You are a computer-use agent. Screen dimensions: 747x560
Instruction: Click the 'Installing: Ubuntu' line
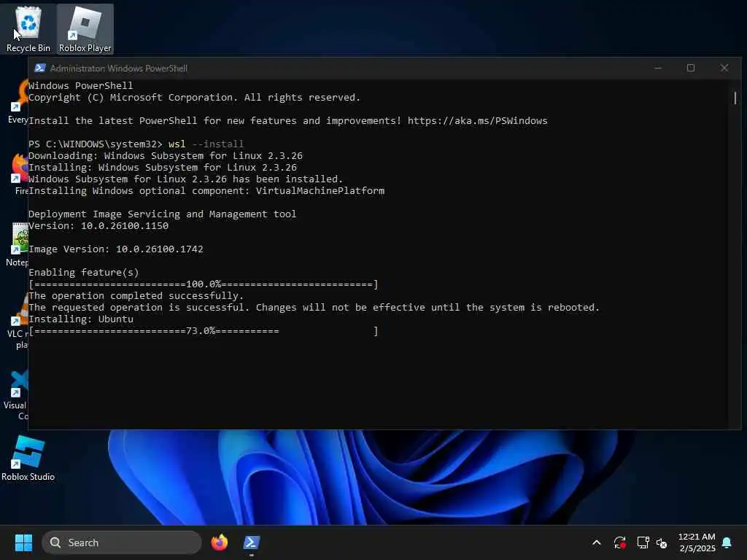click(81, 319)
